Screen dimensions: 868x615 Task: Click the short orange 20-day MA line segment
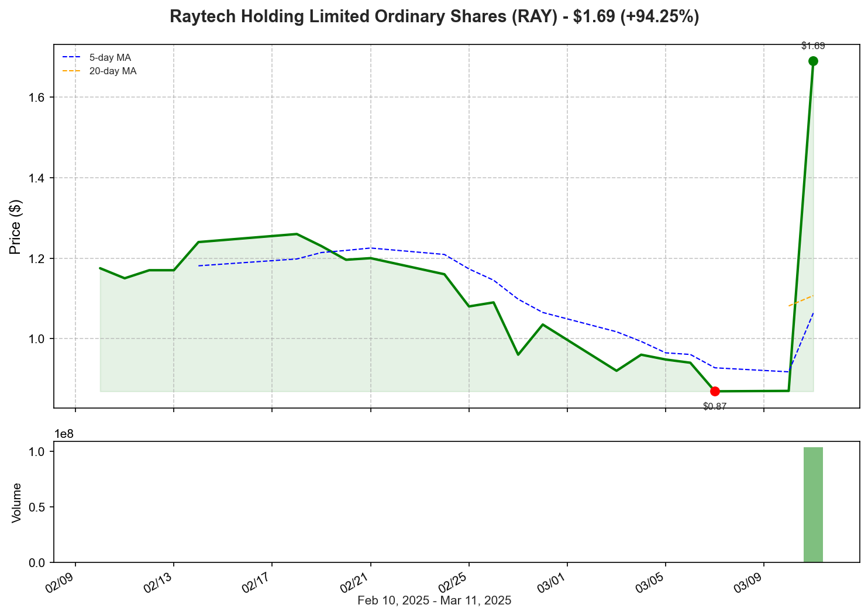click(x=801, y=300)
